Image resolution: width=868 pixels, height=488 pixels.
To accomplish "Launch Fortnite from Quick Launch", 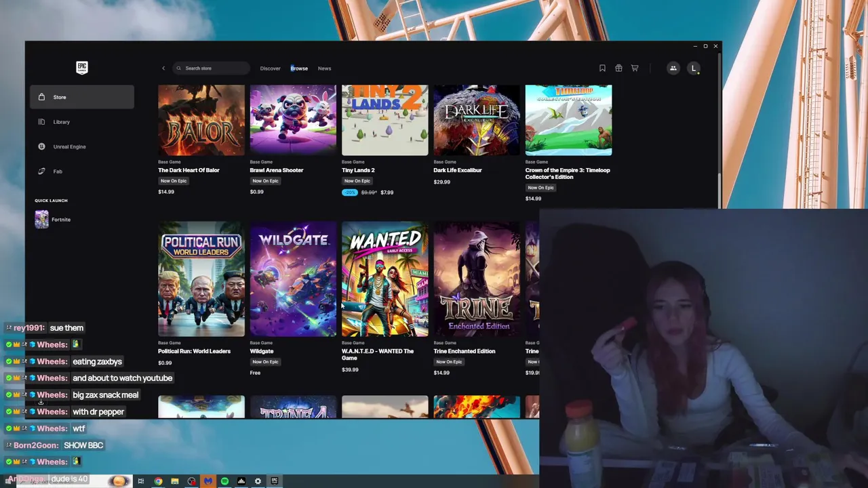I will click(x=82, y=220).
